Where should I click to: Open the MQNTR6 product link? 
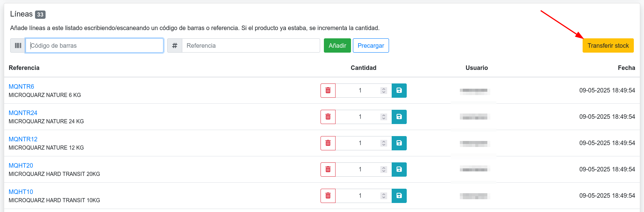(x=21, y=86)
